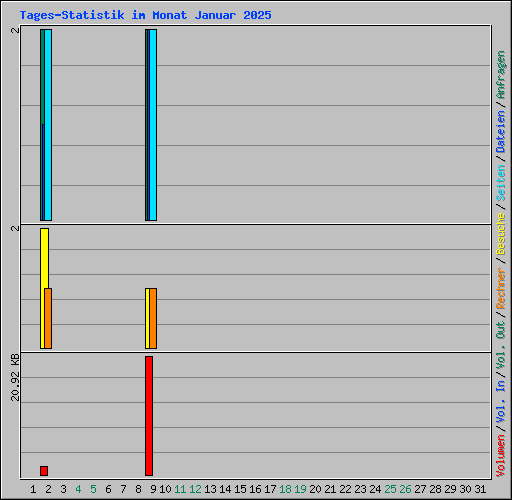512x500 pixels.
Task: Click the cyan Seiten bar on day 9
Action: click(x=153, y=125)
